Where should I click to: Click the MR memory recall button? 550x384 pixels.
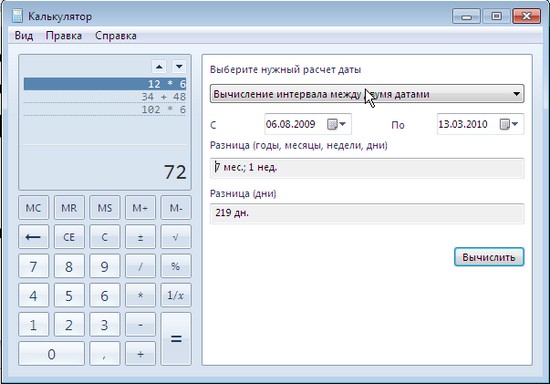click(69, 208)
